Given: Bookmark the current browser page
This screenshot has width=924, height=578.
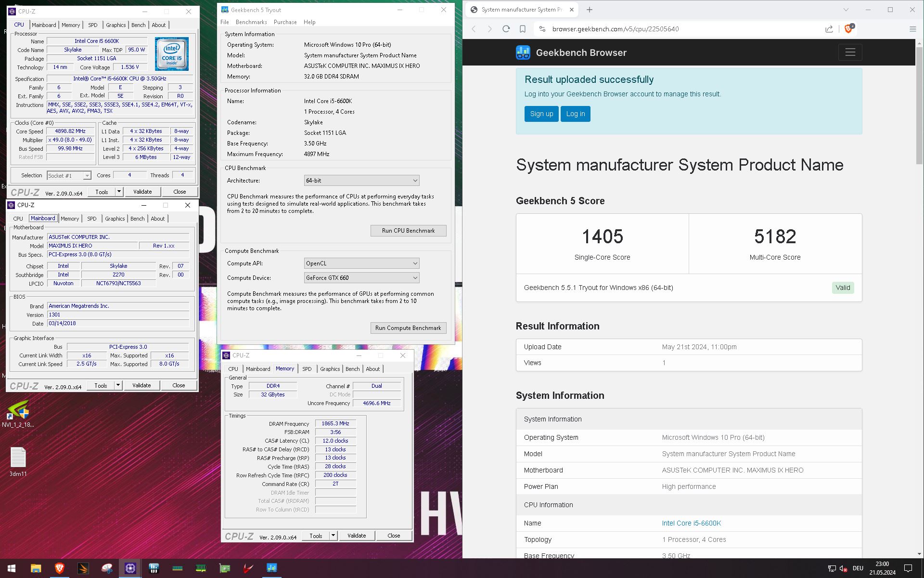Looking at the screenshot, I should (522, 29).
